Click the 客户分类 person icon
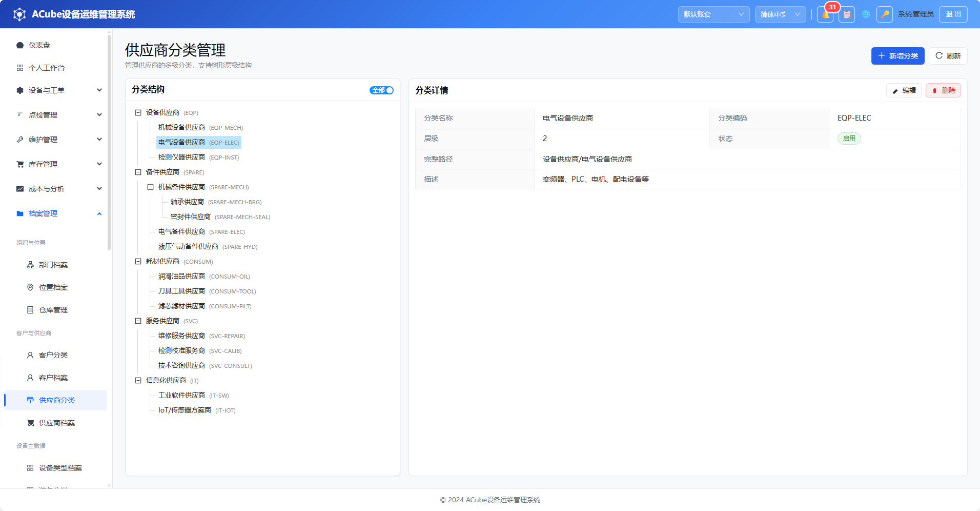Viewport: 980px width, 511px height. pyautogui.click(x=30, y=355)
